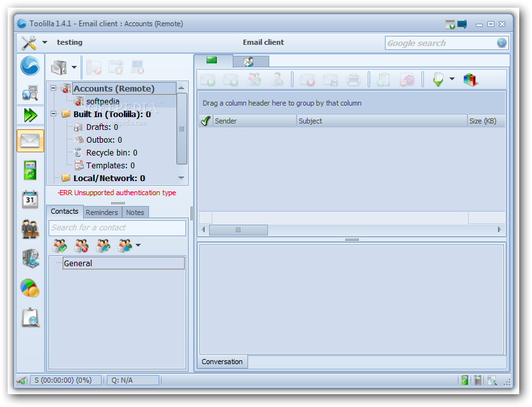Click the reply envelope icon in message toolbar
Viewport: 532px width, 407px height.
[x=208, y=80]
